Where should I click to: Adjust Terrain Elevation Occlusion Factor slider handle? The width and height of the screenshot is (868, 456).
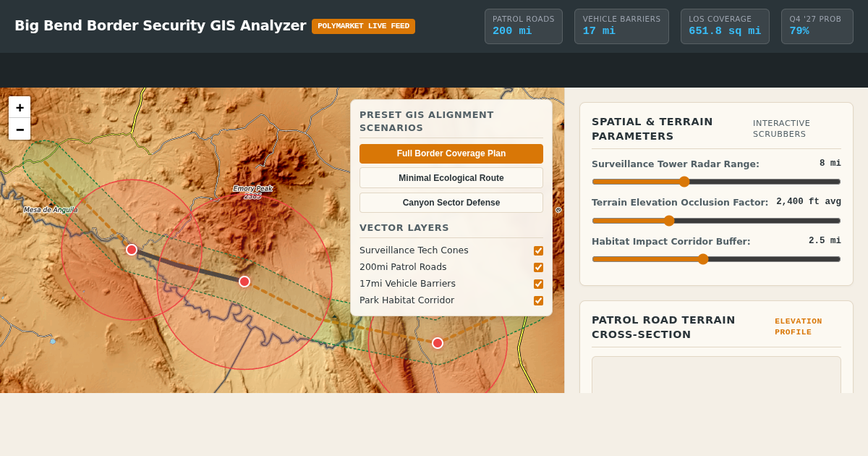(669, 221)
